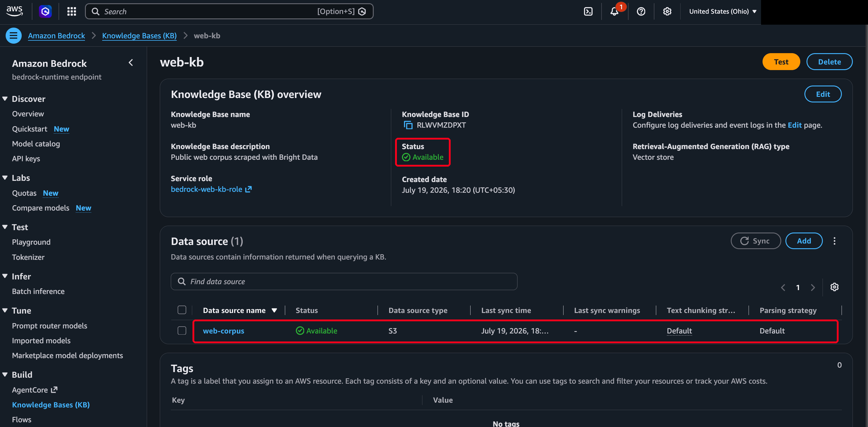
Task: Launch the CloudShell terminal icon
Action: tap(588, 12)
